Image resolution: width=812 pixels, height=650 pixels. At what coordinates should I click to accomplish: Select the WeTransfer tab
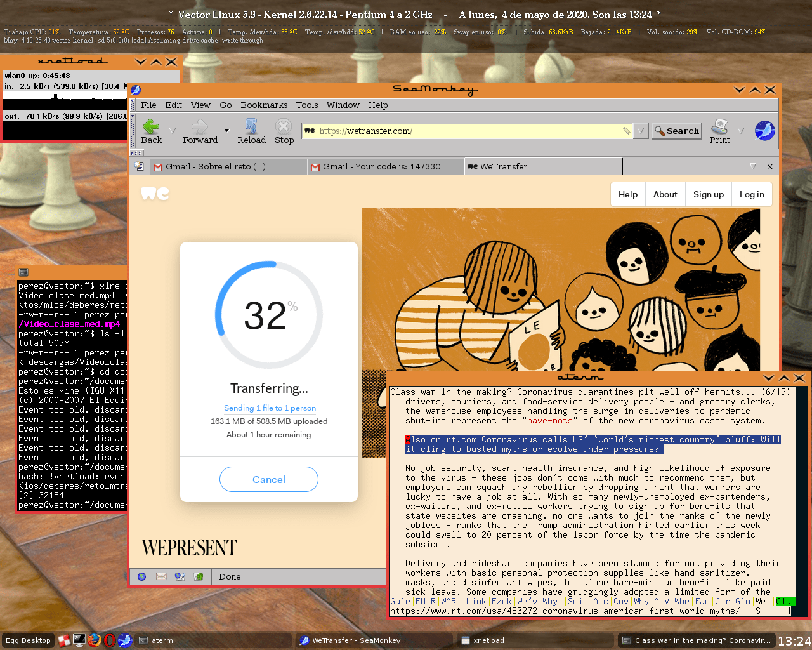543,166
